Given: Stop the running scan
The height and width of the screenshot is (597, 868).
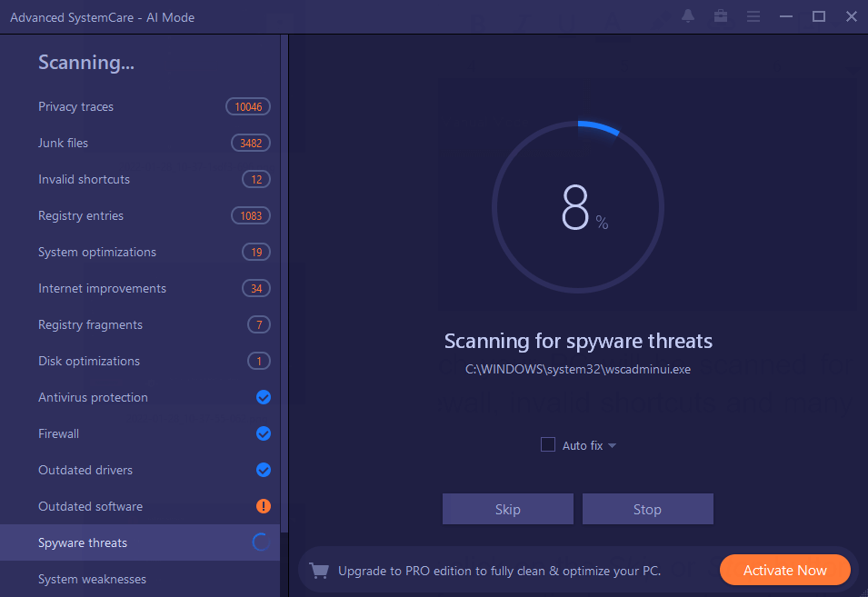Looking at the screenshot, I should (648, 509).
